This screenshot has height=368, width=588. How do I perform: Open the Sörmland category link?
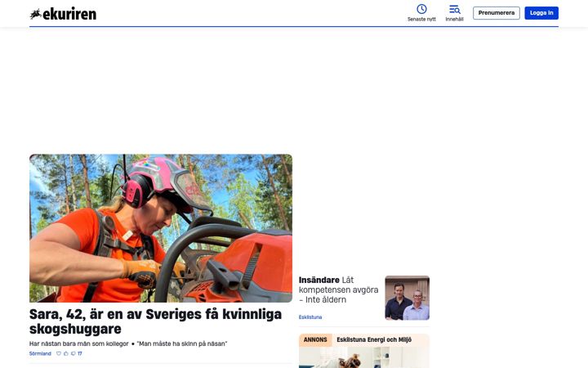(40, 353)
